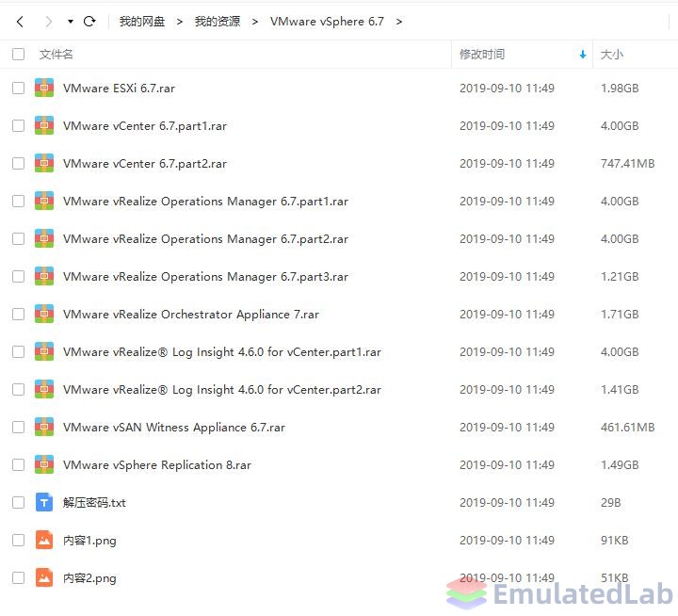Screen dimensions: 678x616
Task: Click the forward navigation arrow
Action: tap(48, 22)
